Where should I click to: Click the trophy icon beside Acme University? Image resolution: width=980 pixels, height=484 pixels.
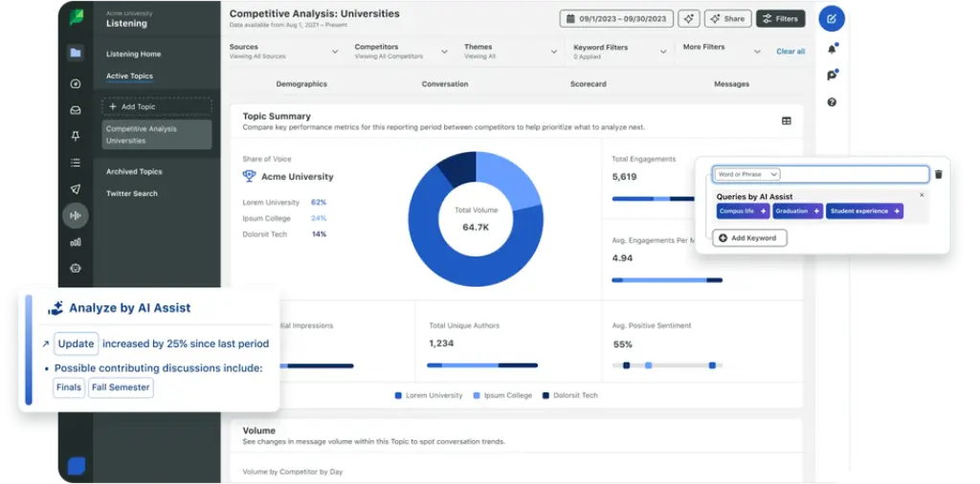(250, 176)
